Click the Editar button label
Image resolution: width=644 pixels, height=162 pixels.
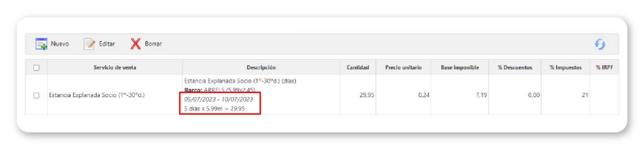[x=107, y=44]
